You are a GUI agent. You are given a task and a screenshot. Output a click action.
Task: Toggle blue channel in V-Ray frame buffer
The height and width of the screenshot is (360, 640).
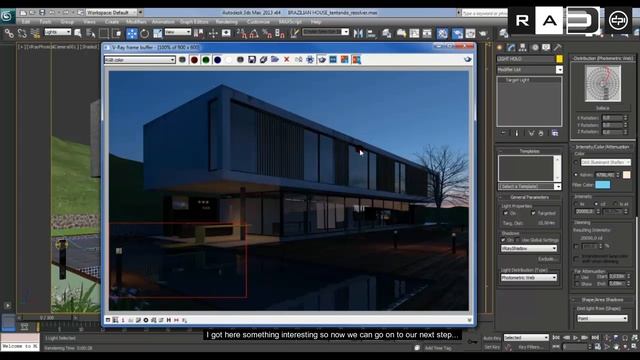[x=218, y=60]
